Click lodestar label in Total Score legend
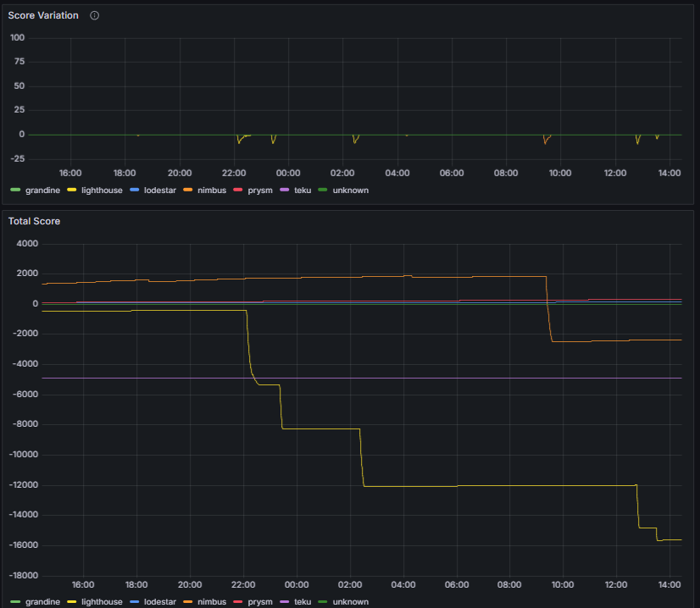 pos(160,601)
